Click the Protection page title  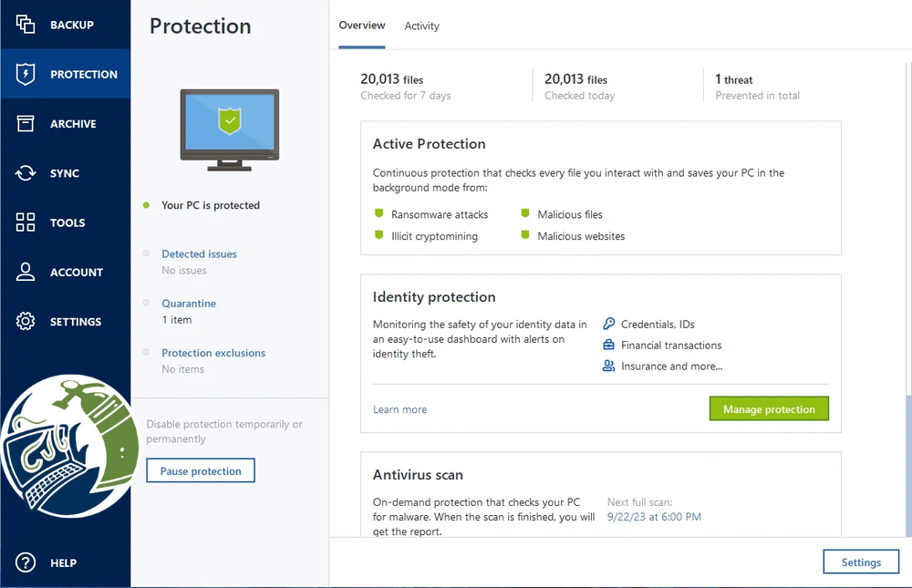point(200,26)
